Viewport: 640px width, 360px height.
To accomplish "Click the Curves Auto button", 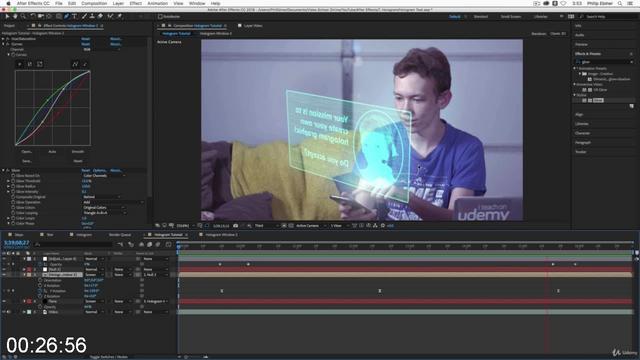I will coord(52,151).
